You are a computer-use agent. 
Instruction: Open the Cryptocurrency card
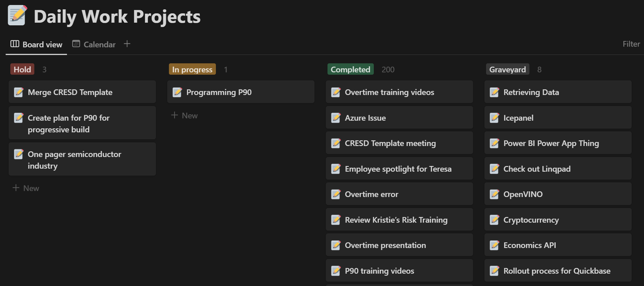tap(558, 219)
